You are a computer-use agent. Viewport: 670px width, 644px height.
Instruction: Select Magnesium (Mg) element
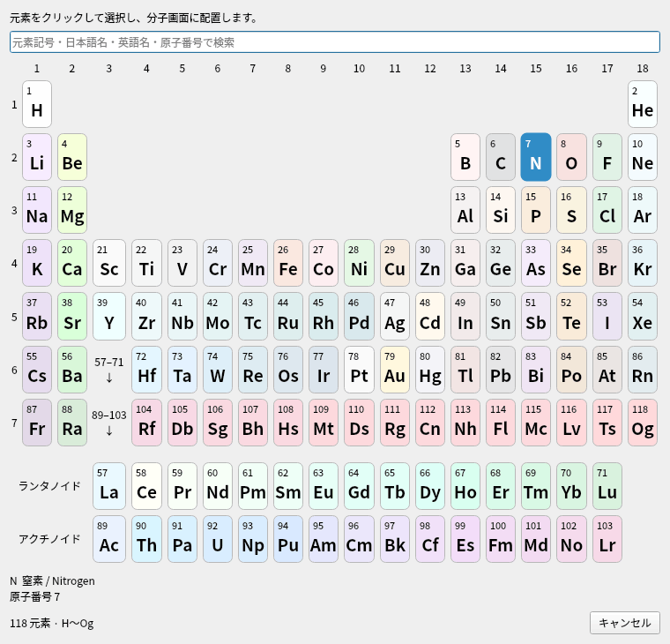click(x=72, y=210)
